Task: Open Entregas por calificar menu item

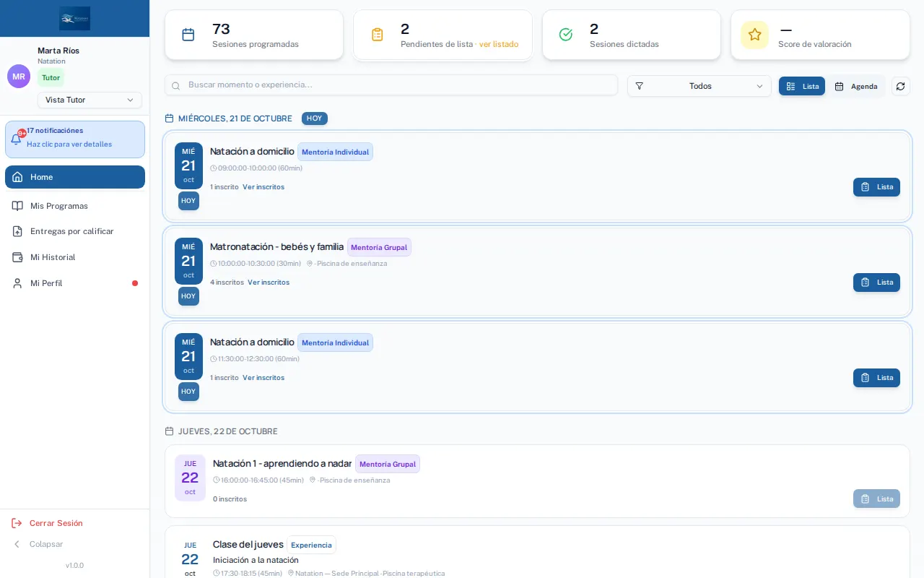Action: click(75, 231)
